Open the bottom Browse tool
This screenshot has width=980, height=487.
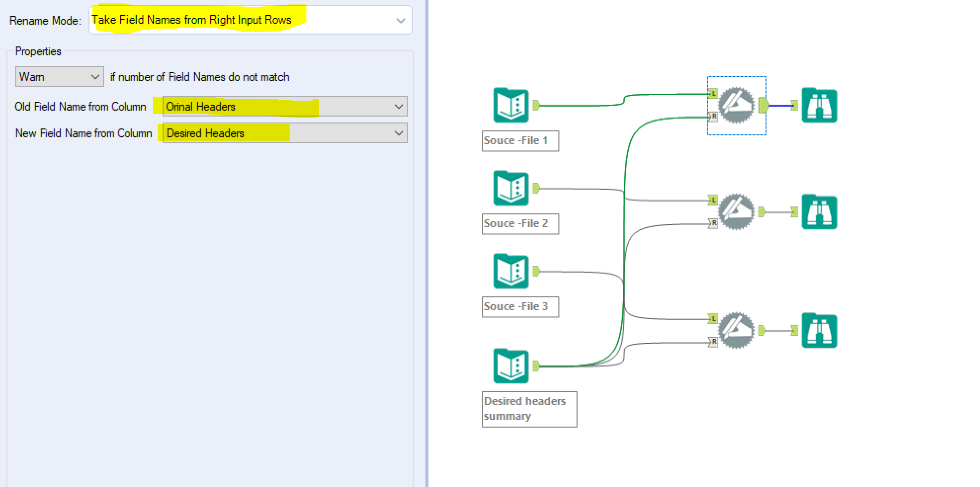point(819,331)
